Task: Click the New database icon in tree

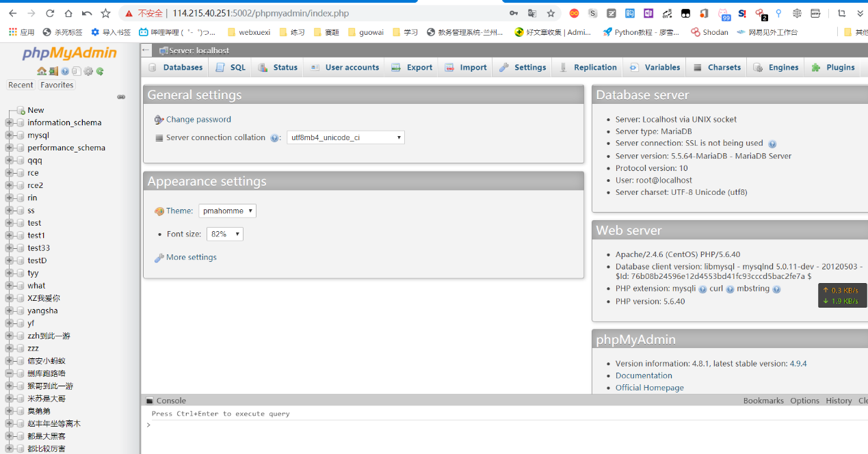Action: point(21,110)
